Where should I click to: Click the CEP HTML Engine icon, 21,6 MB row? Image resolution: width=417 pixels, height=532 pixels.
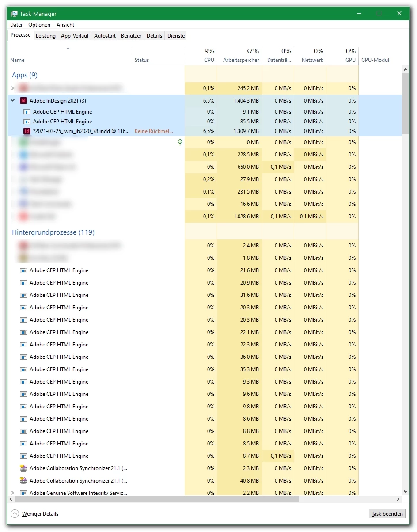(23, 270)
